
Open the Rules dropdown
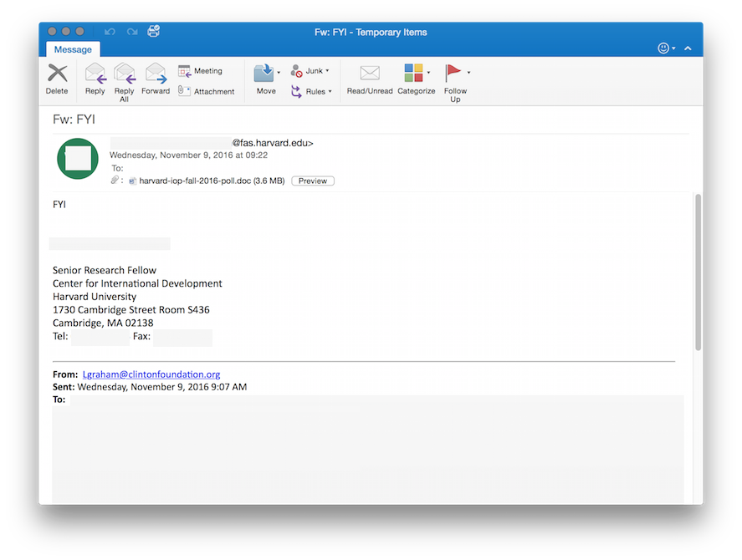pyautogui.click(x=330, y=91)
